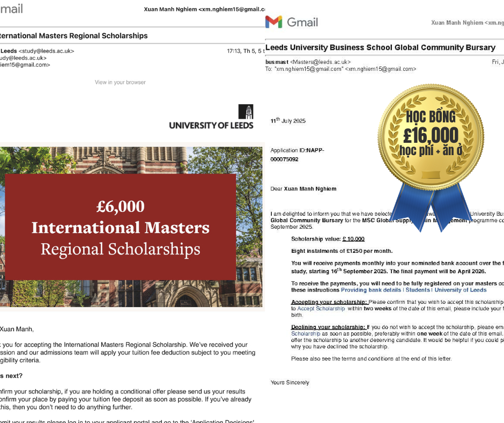
Task: Select the 'Yours Sincerely' sign-off
Action: pos(290,382)
